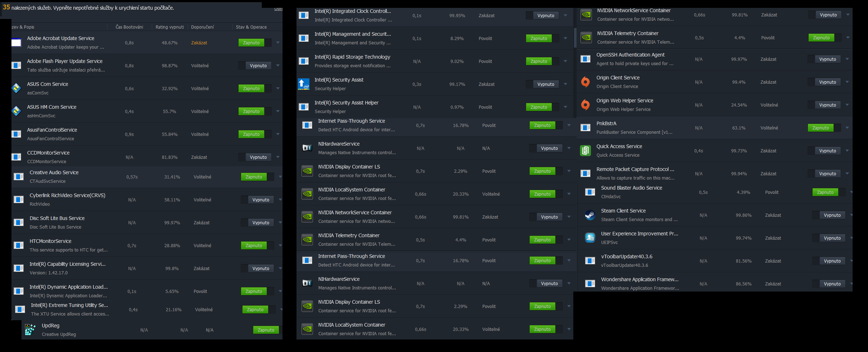
Task: Click the Stav & Operace column header
Action: tap(251, 27)
